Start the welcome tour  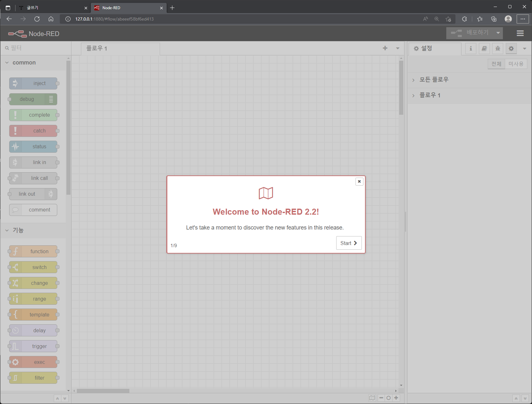pos(349,243)
